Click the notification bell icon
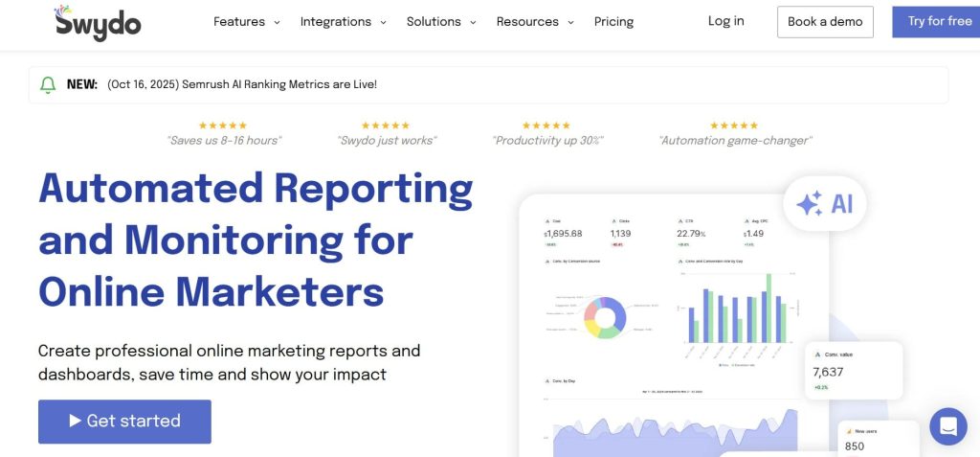The image size is (980, 457). click(48, 84)
